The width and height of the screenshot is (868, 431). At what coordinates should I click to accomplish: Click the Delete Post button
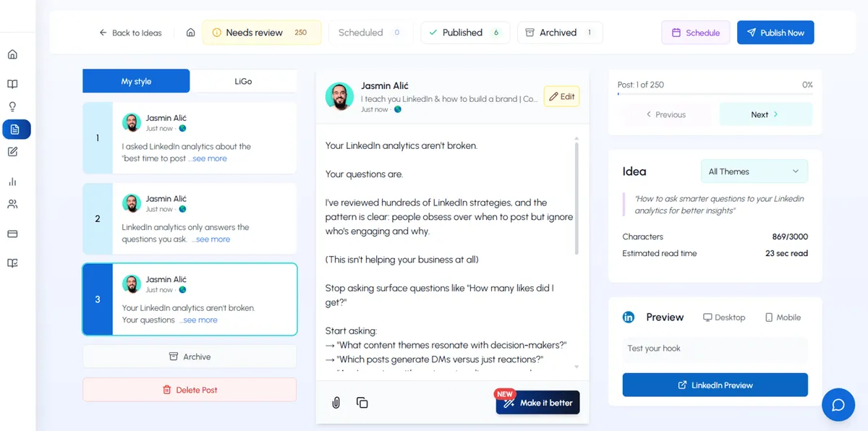(190, 389)
